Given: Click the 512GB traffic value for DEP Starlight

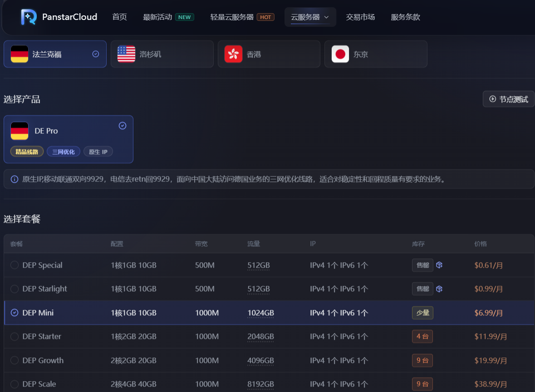Looking at the screenshot, I should point(259,289).
